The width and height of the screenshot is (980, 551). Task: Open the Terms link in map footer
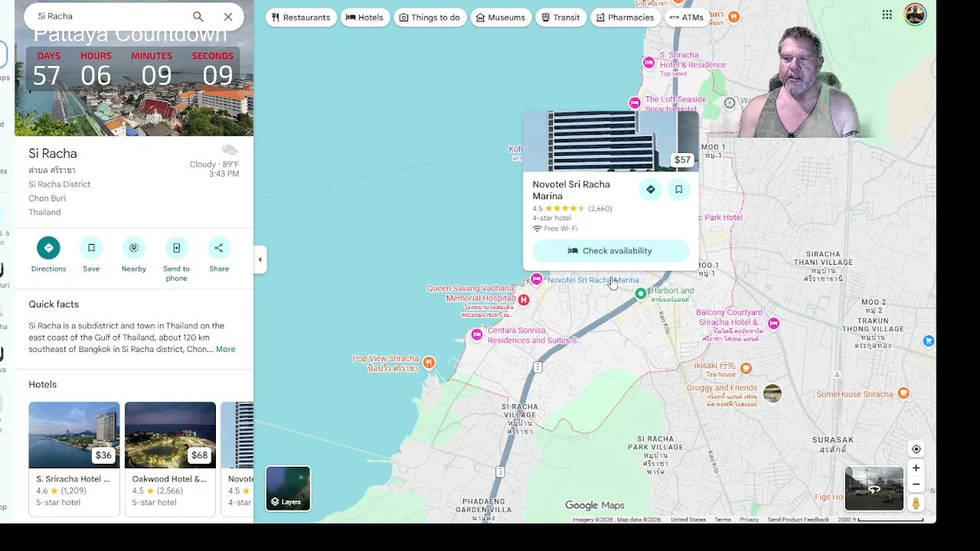pos(723,520)
